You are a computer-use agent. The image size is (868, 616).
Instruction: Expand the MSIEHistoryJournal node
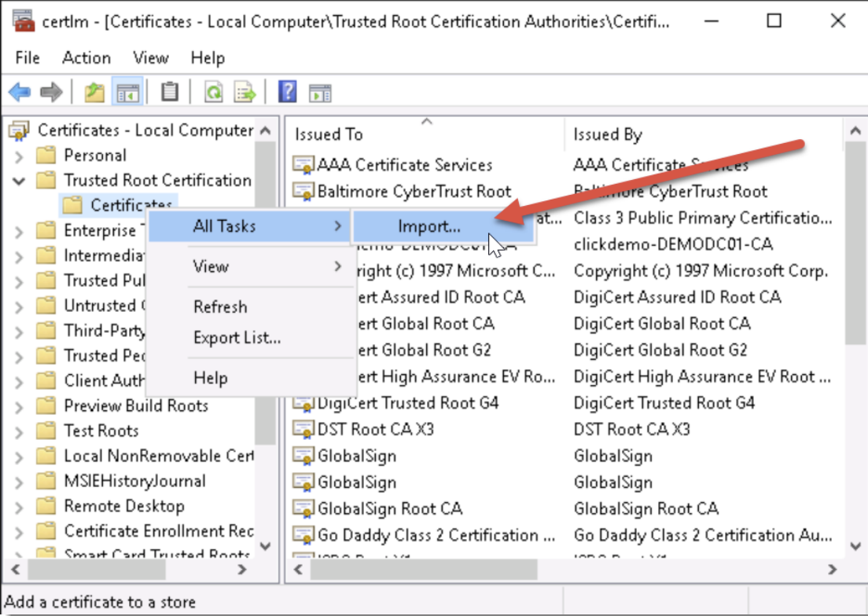coord(19,482)
